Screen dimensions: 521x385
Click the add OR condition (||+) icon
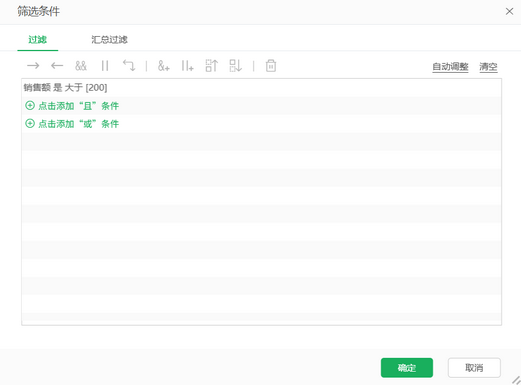click(x=188, y=66)
